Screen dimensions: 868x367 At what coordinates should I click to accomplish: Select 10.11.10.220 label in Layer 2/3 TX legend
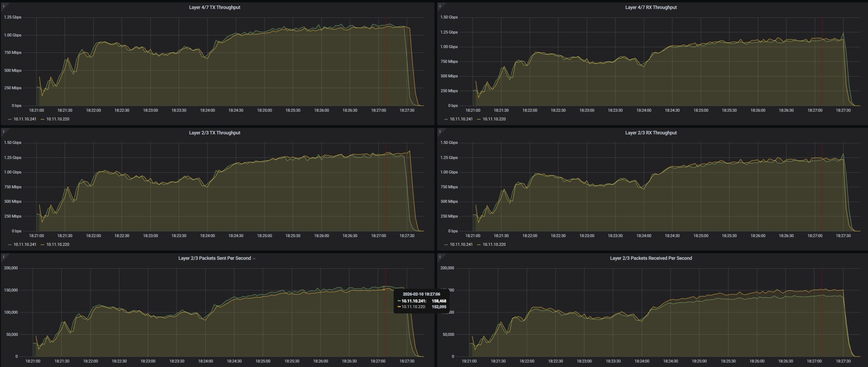(x=58, y=244)
